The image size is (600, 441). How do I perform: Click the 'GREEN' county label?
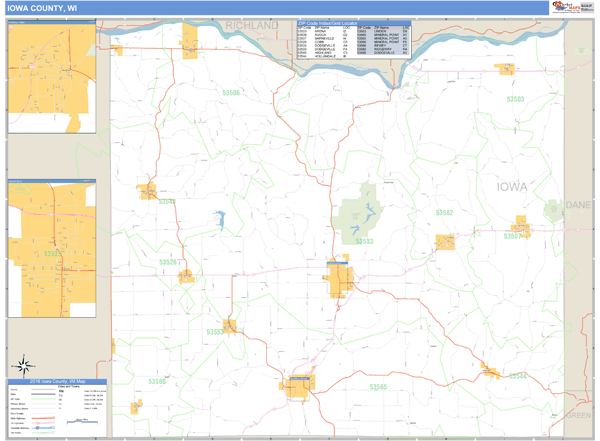coord(578,415)
